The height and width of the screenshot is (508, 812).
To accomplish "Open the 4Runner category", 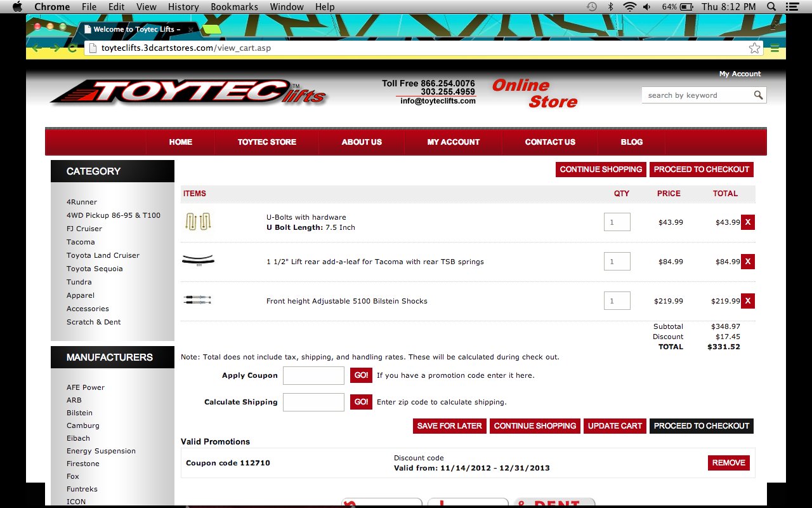I will (82, 202).
